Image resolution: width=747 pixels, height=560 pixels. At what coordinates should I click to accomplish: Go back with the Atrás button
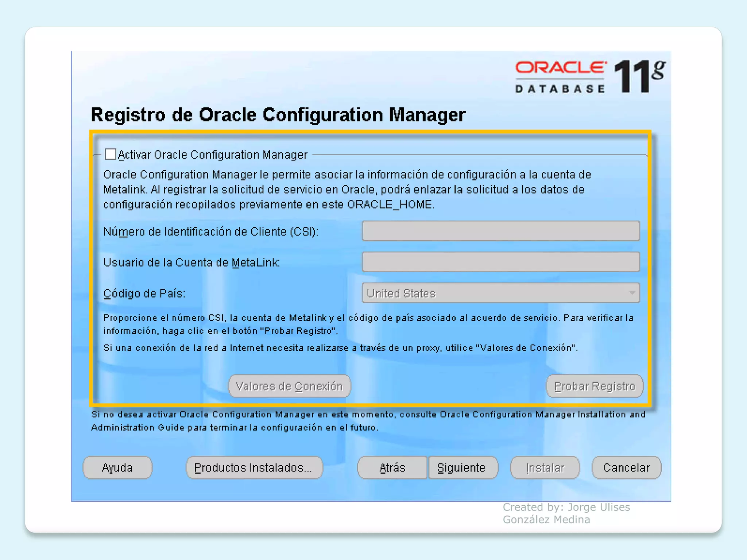point(392,467)
